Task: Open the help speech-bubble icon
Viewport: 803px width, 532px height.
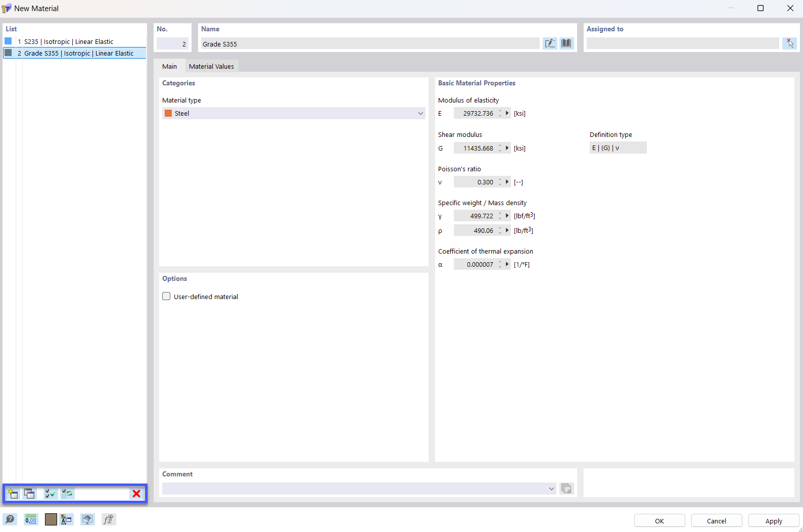Action: (x=10, y=519)
